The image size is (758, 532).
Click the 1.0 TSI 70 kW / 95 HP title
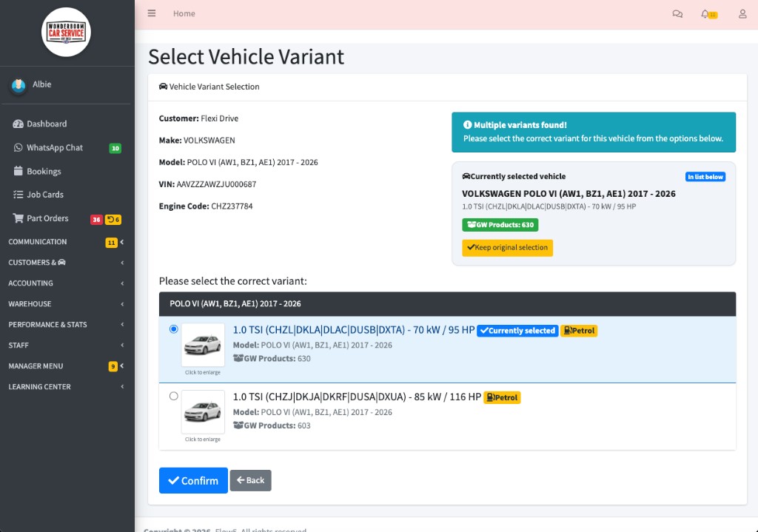[353, 330]
